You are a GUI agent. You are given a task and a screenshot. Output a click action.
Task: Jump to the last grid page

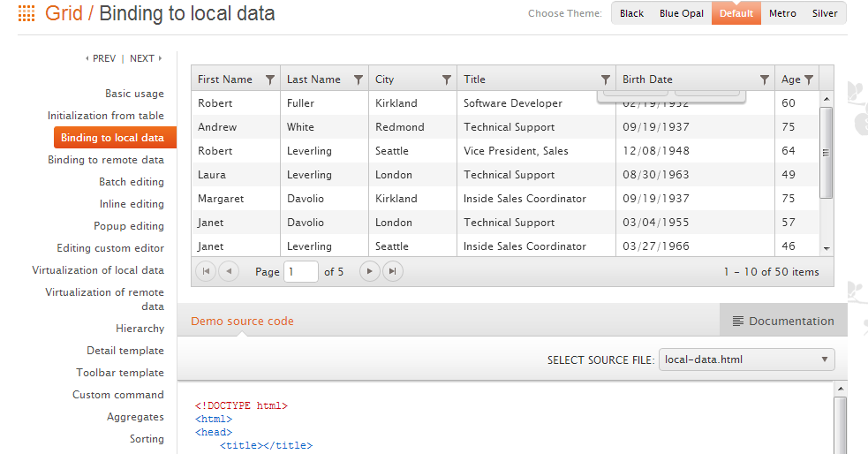(393, 272)
